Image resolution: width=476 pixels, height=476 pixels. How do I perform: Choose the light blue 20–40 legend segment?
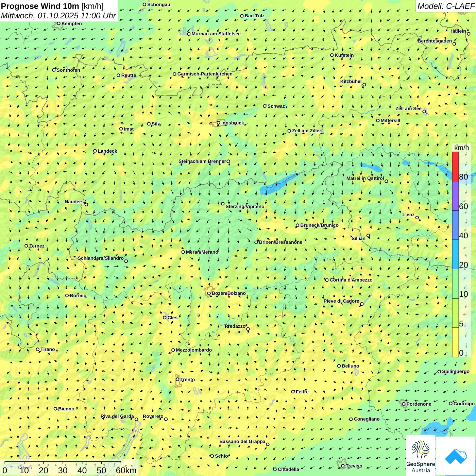point(455,255)
